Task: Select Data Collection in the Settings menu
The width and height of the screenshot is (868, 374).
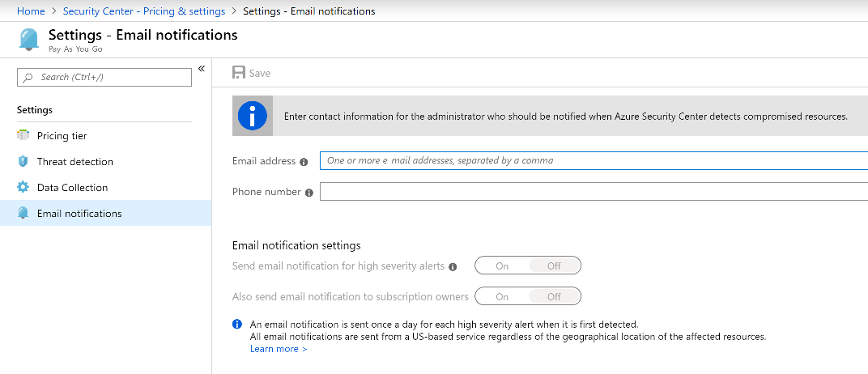Action: click(x=72, y=188)
